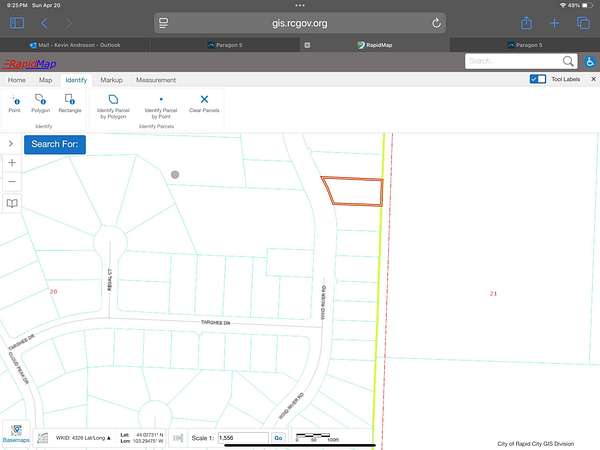Open the Basemaps selector
600x450 pixels.
click(x=15, y=433)
